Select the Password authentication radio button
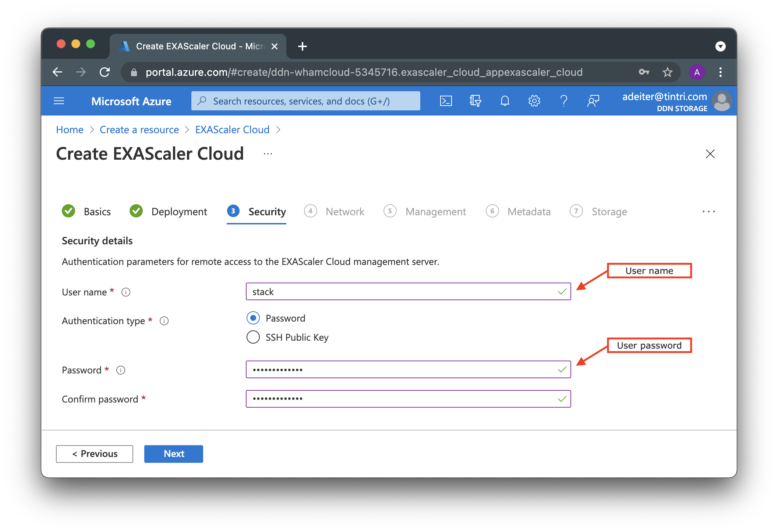The width and height of the screenshot is (778, 532). [x=253, y=318]
